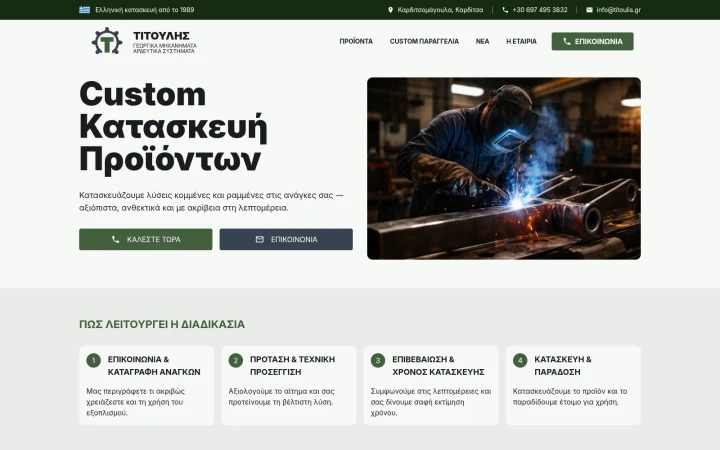The image size is (720, 450).
Task: Click 'ΚΑΤΑΣΚΕΥΗ & ΠΑΡΑΔΟΣΗ' card title
Action: pyautogui.click(x=562, y=366)
